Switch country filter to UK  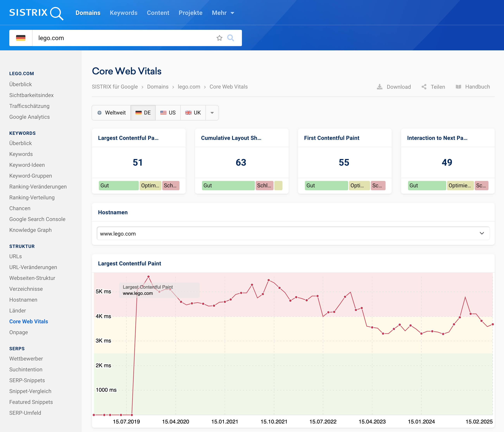193,113
